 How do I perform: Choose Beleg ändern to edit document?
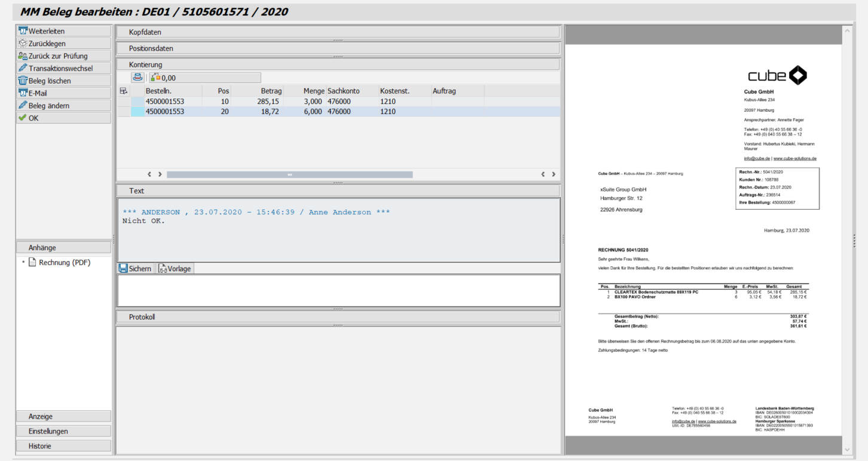(x=63, y=106)
